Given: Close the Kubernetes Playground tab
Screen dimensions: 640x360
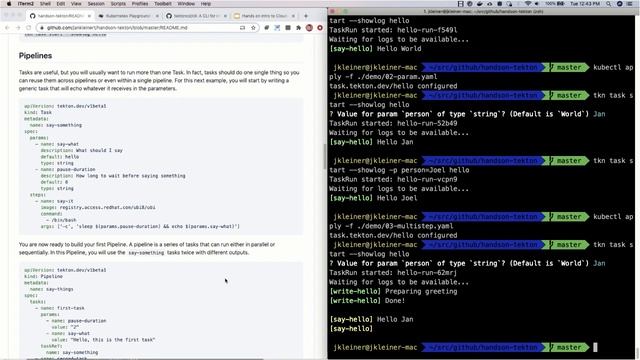Looking at the screenshot, I should click(x=157, y=16).
